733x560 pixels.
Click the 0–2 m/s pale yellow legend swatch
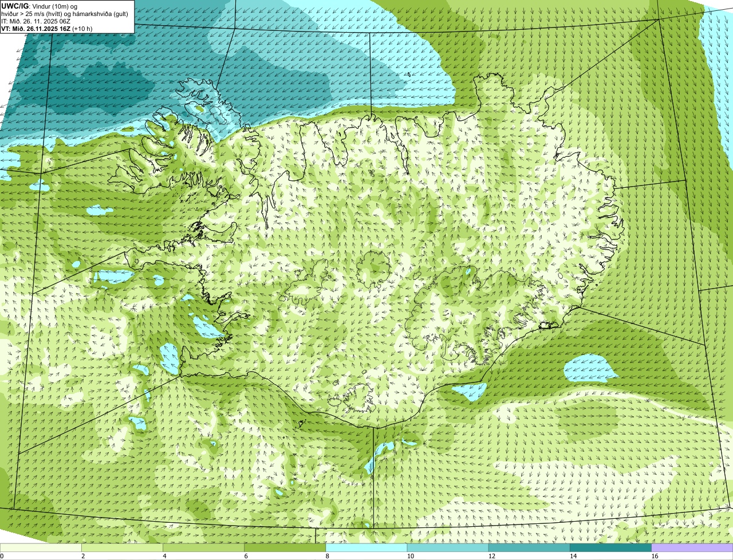pyautogui.click(x=41, y=548)
